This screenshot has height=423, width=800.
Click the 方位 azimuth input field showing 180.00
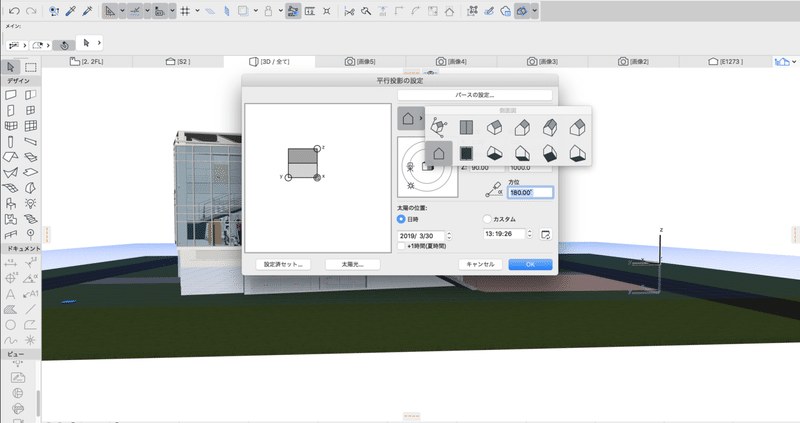530,192
